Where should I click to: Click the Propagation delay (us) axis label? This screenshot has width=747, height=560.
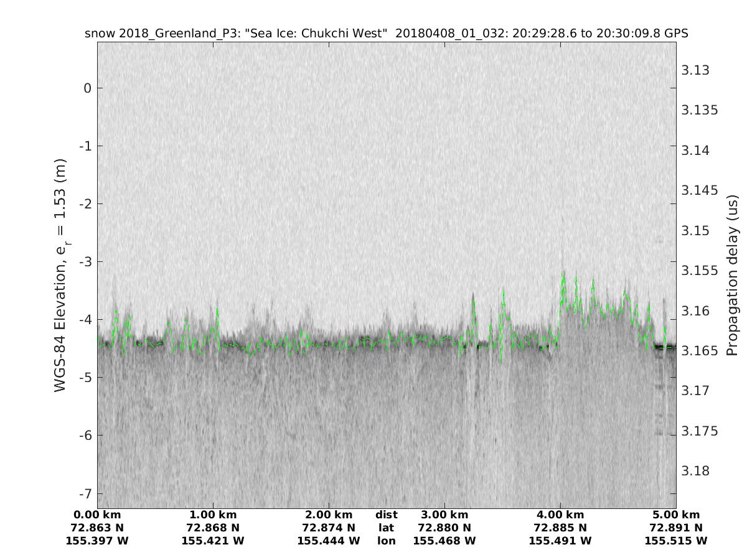tap(731, 275)
